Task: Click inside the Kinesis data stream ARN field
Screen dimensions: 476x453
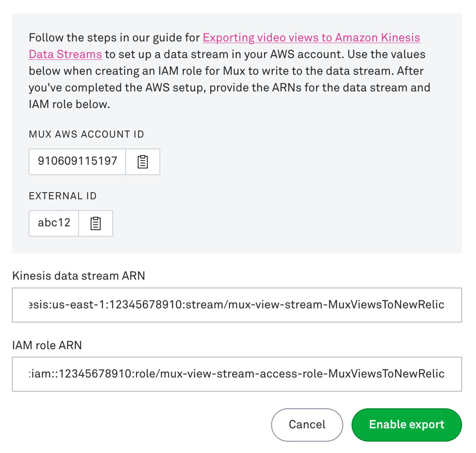Action: coord(237,305)
